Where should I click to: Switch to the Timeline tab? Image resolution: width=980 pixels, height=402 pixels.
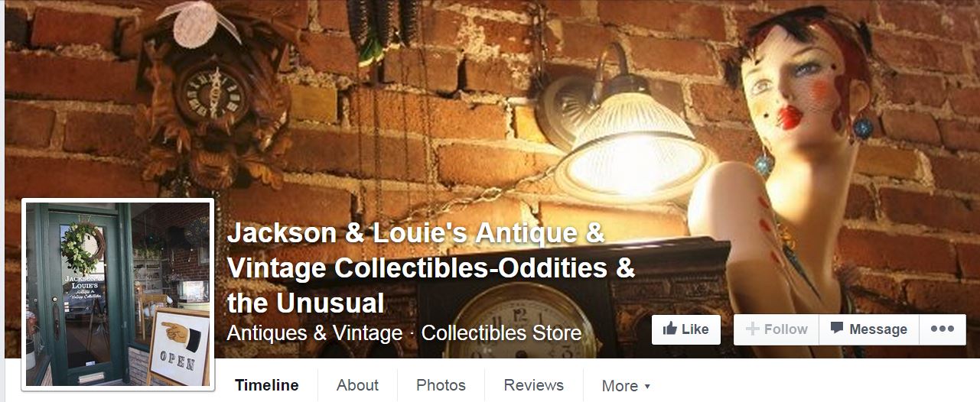click(x=267, y=385)
